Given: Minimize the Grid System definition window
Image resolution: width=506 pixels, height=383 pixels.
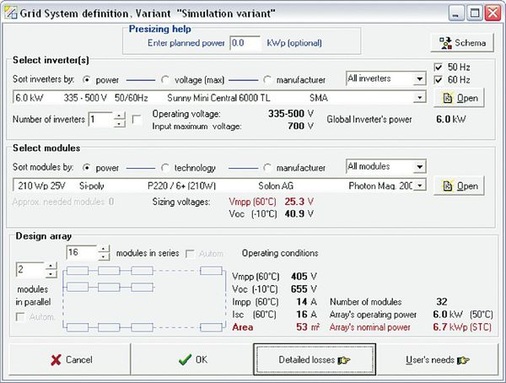Looking at the screenshot, I should pyautogui.click(x=456, y=14).
